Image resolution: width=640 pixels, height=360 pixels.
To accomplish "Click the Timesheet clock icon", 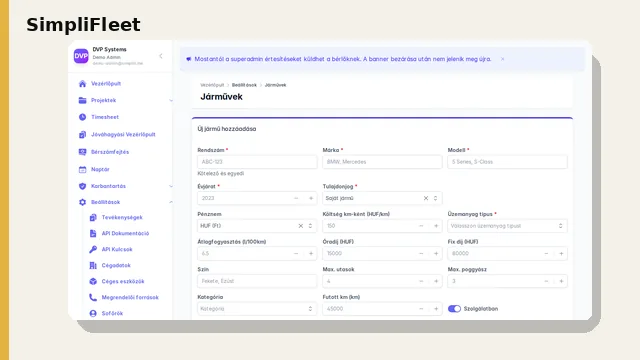I will click(82, 117).
